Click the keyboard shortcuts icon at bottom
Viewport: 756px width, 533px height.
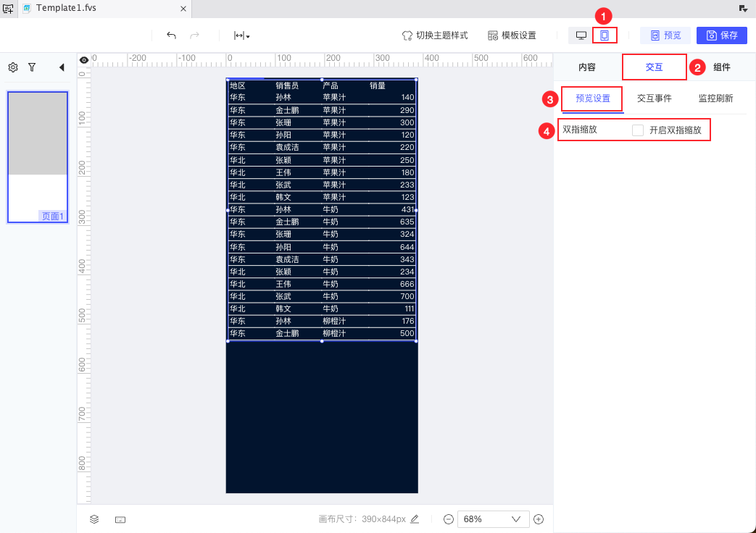point(120,519)
